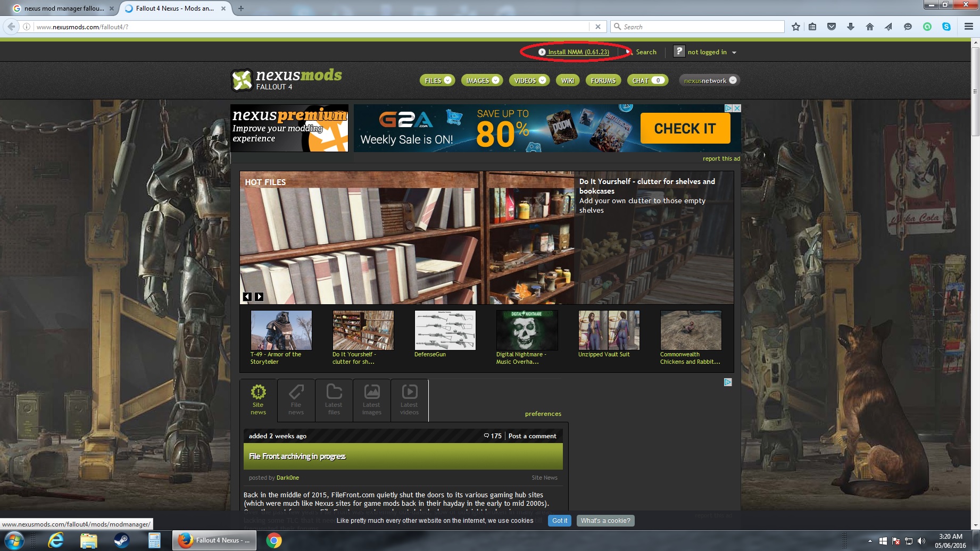Click the Firefox back arrow button
The image size is (980, 551).
[11, 27]
